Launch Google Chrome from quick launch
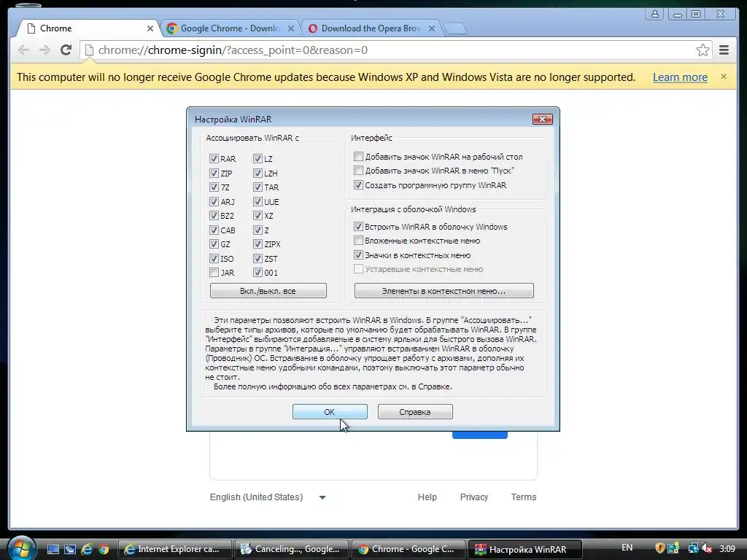 point(104,549)
